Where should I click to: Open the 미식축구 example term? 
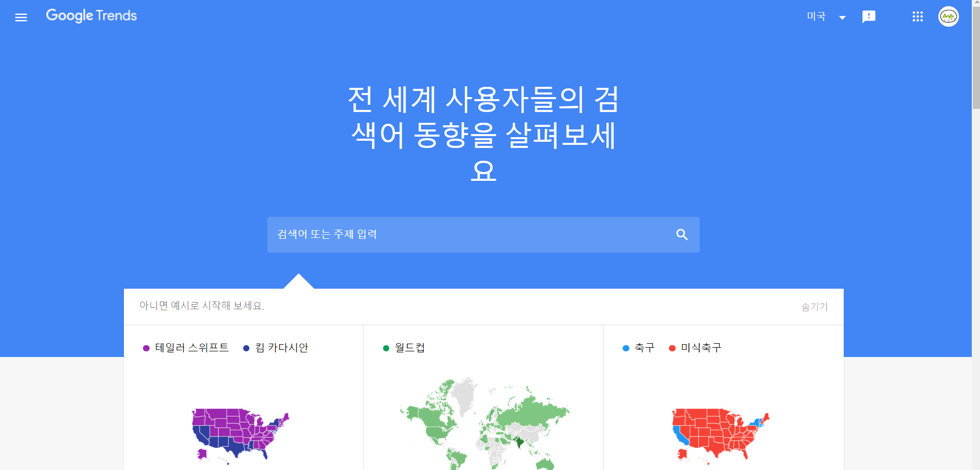pyautogui.click(x=701, y=348)
